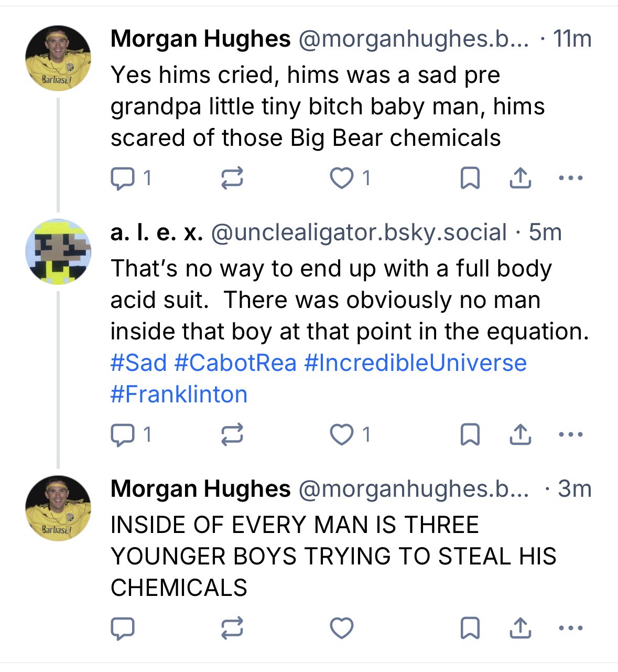The width and height of the screenshot is (618, 672).
Task: View a. l. e. x. pixel avatar
Action: (58, 252)
